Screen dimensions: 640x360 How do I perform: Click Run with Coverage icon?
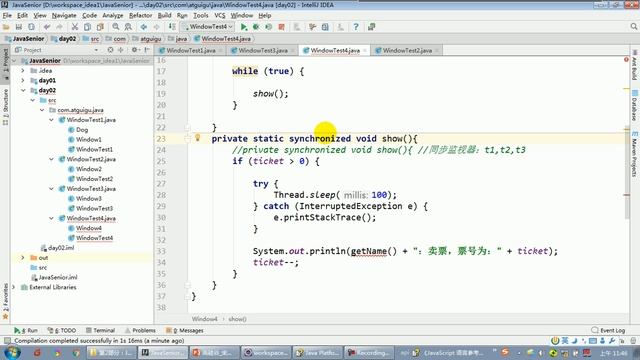(269, 27)
